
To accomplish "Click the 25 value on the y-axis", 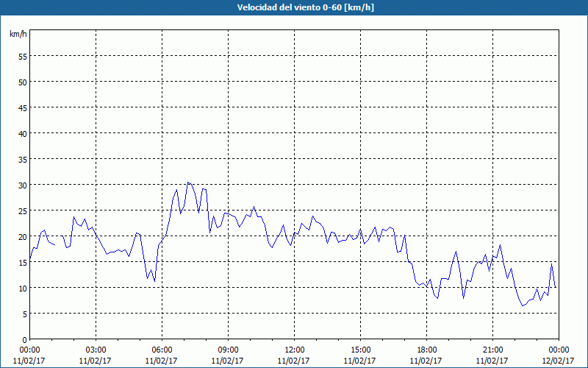I will point(23,211).
